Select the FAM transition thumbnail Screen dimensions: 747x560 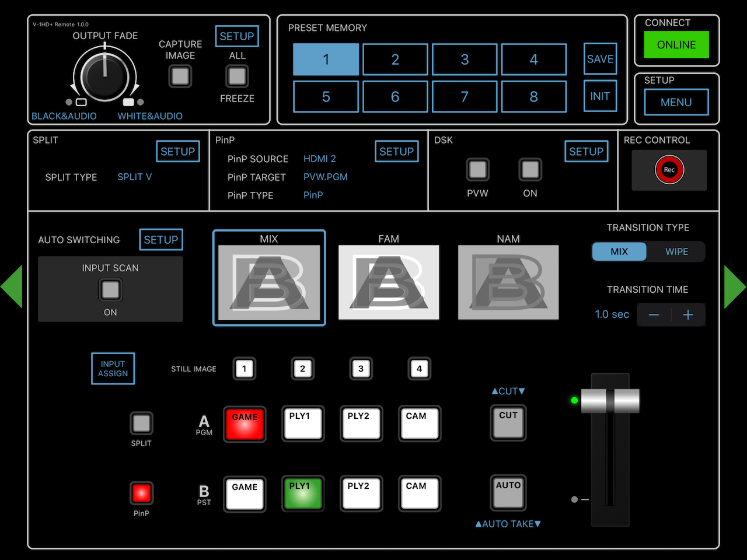(389, 282)
